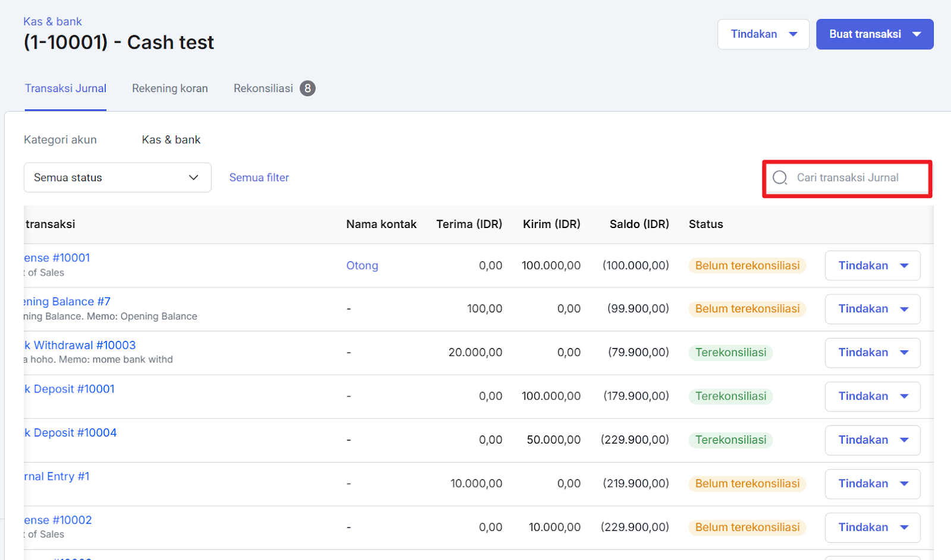This screenshot has height=560, width=951.
Task: Click the Terima (IDR) column header
Action: pos(469,224)
